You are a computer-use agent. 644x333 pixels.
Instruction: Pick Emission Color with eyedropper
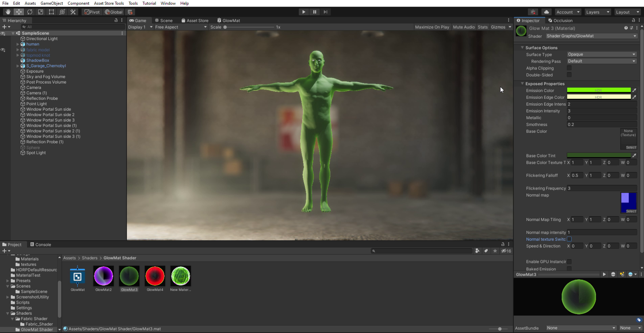(634, 90)
